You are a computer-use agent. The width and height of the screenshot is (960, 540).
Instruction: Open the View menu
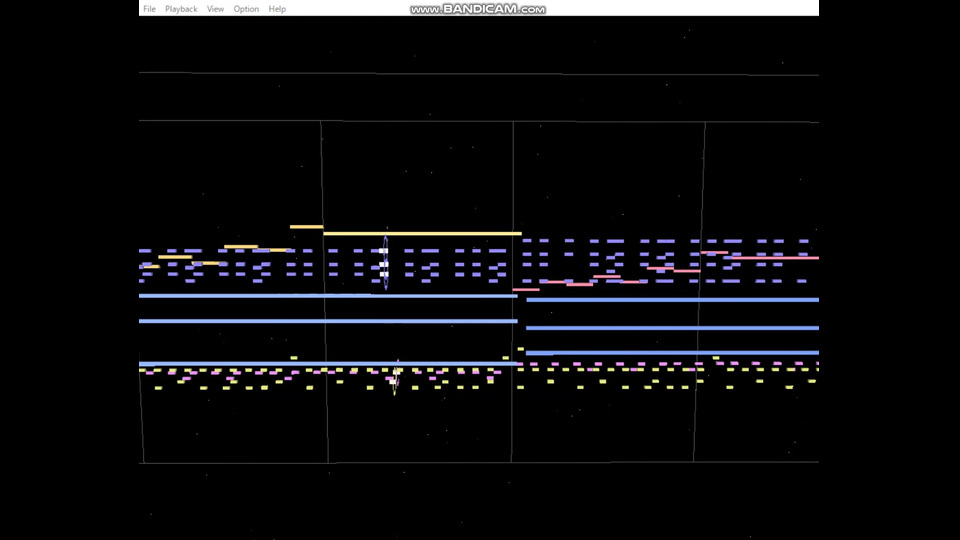(216, 9)
